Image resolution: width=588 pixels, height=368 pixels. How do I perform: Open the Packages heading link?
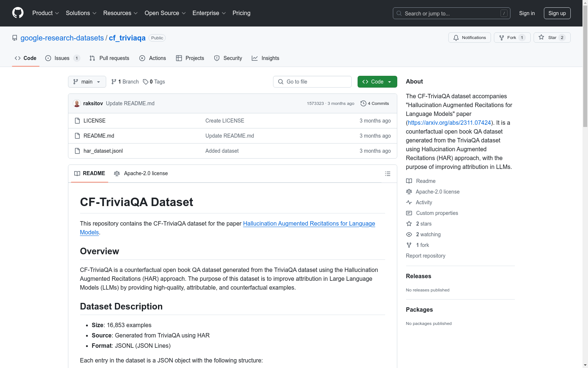419,310
